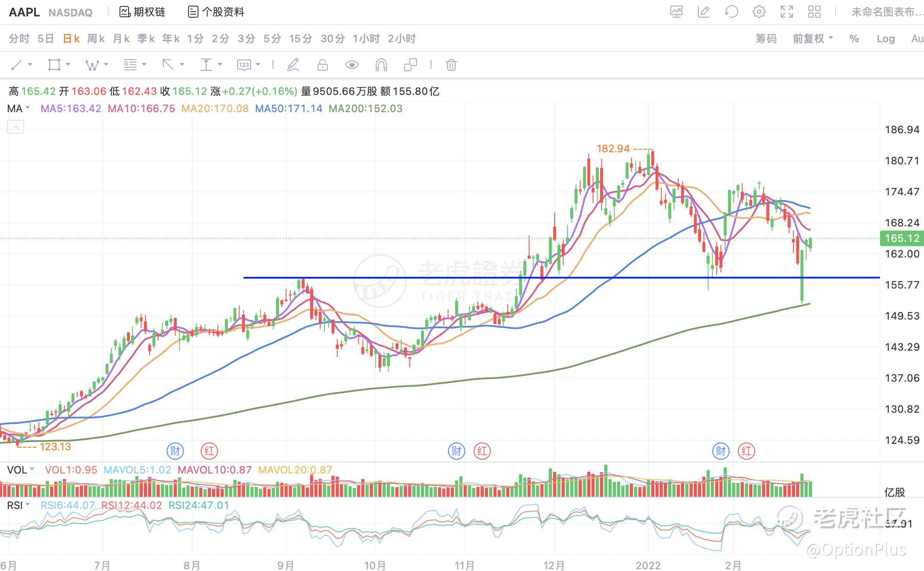This screenshot has width=924, height=571.
Task: Lock drawings with the padlock icon
Action: pos(323,65)
